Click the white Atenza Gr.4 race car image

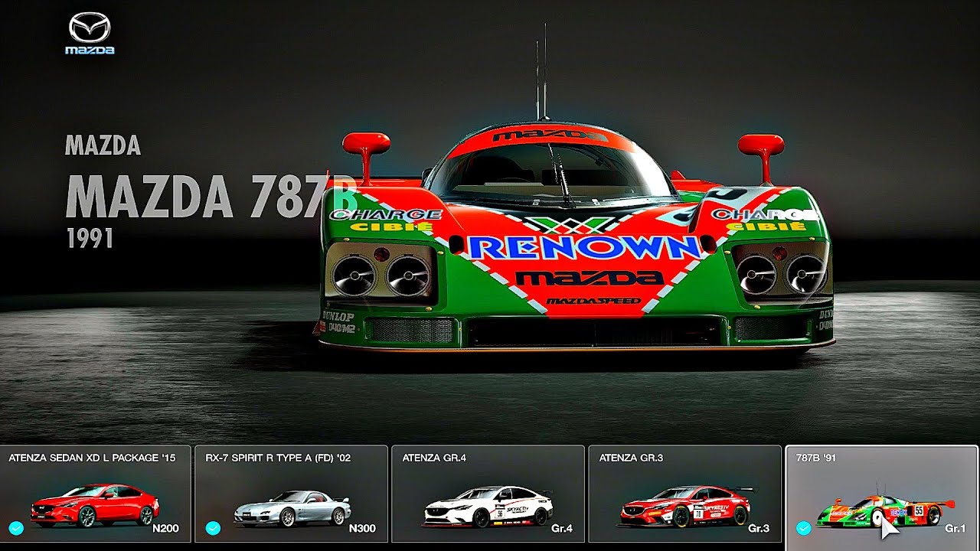[488, 507]
